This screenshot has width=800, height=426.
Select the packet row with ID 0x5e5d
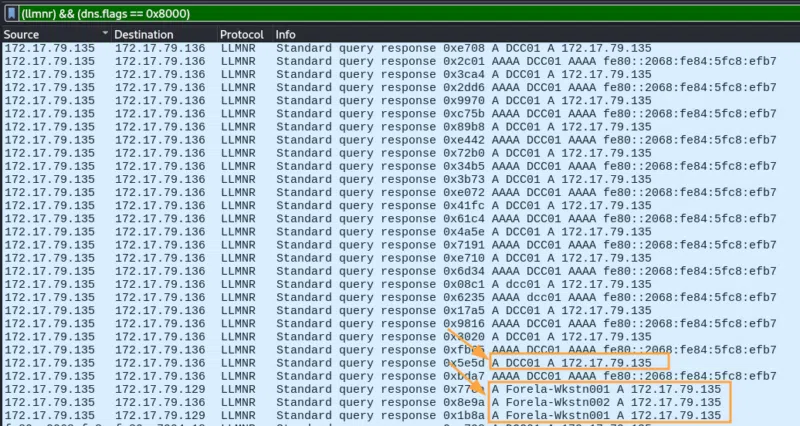(x=401, y=363)
